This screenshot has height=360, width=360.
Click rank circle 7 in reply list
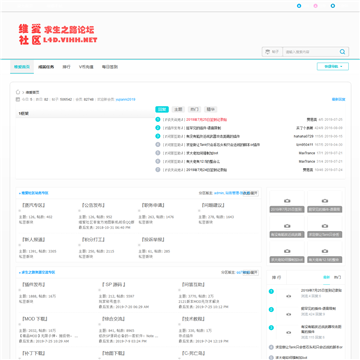[158, 169]
